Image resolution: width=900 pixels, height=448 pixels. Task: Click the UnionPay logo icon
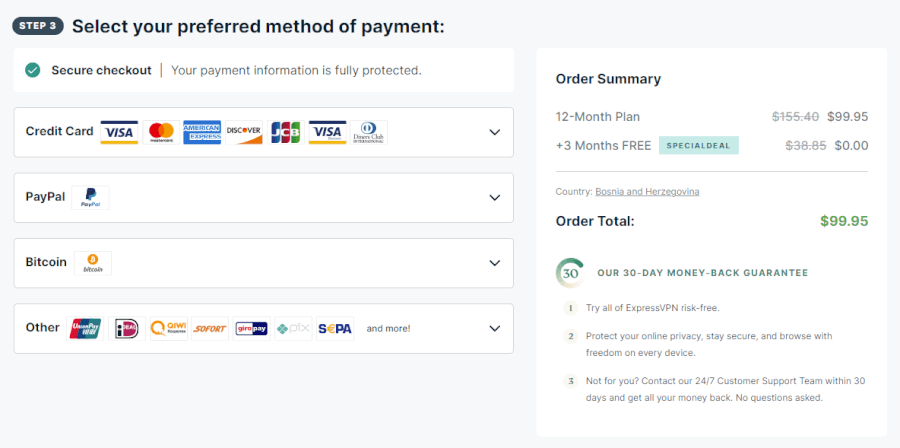click(x=86, y=329)
